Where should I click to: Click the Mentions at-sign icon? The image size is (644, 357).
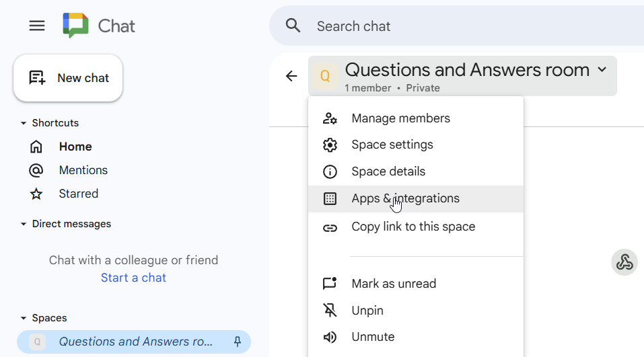pyautogui.click(x=36, y=170)
